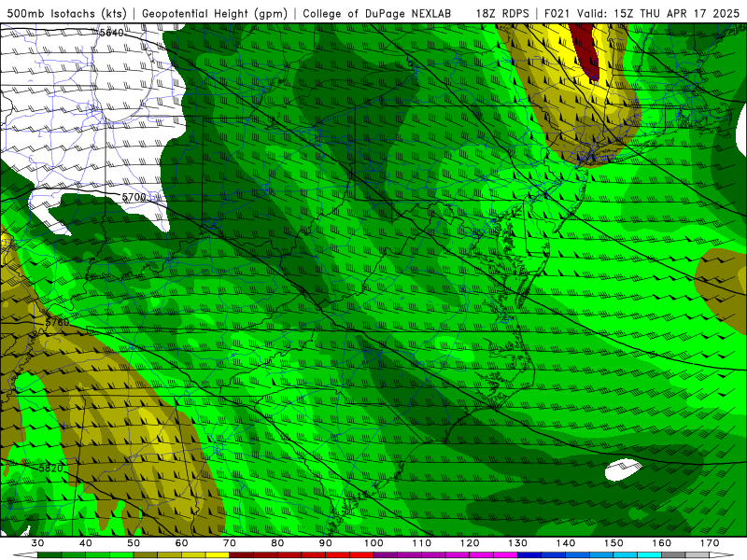
Task: Click the legend value 30
Action: tap(37, 543)
